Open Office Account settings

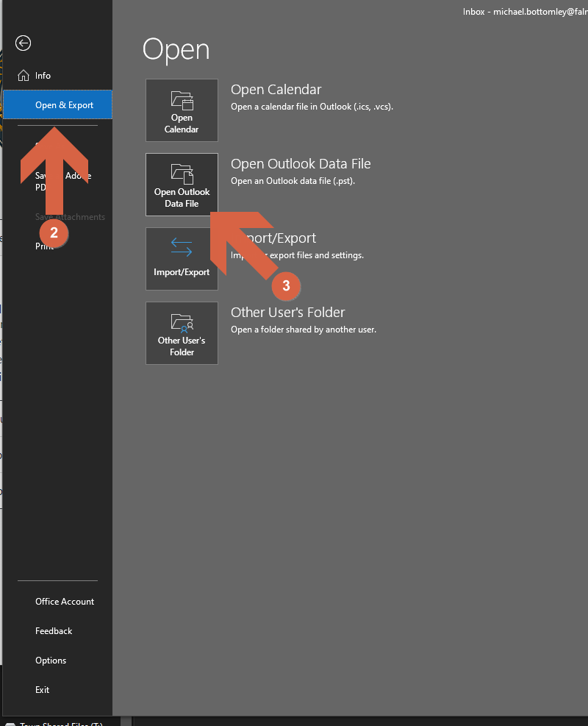65,601
